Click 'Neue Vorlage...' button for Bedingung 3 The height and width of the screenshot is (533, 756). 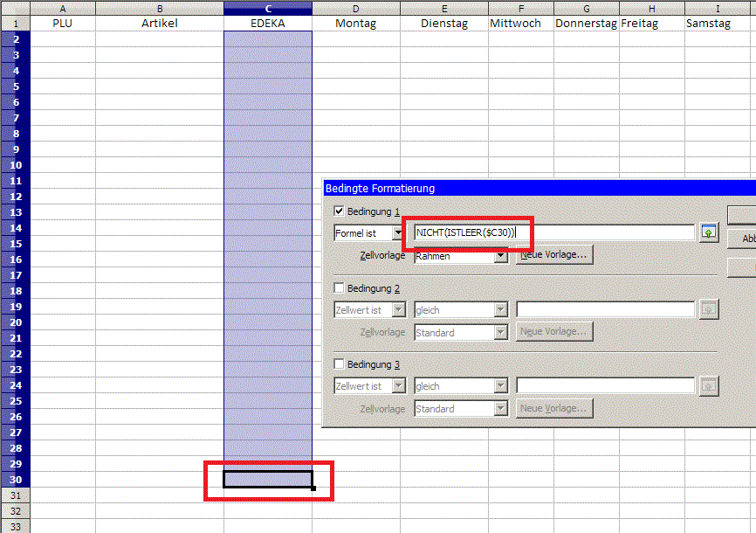[x=554, y=408]
